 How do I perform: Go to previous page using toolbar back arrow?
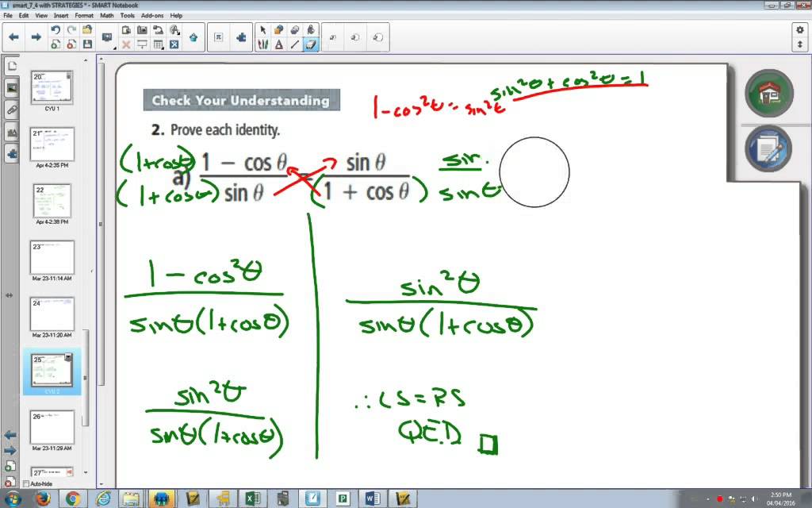[x=14, y=37]
